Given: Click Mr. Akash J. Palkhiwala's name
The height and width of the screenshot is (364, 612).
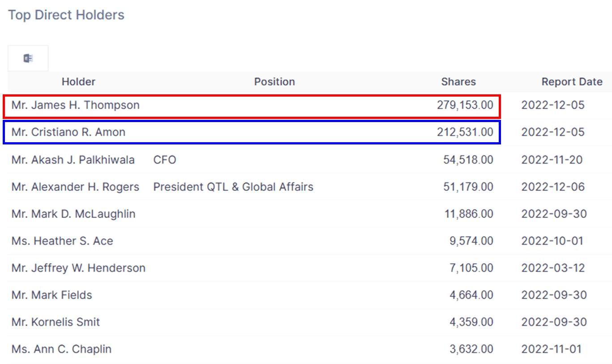Looking at the screenshot, I should [73, 160].
